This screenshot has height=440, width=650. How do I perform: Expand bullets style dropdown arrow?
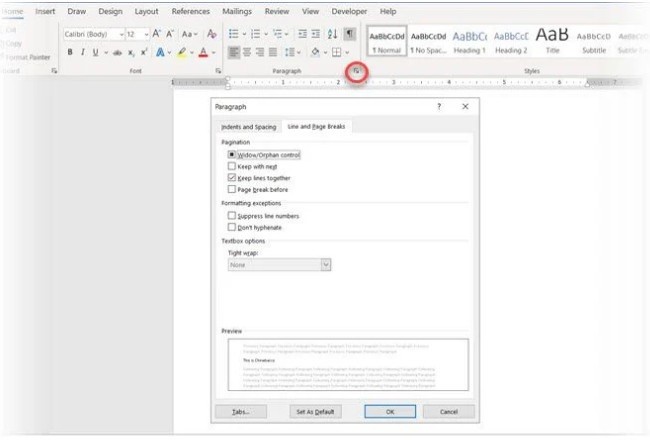(244, 34)
